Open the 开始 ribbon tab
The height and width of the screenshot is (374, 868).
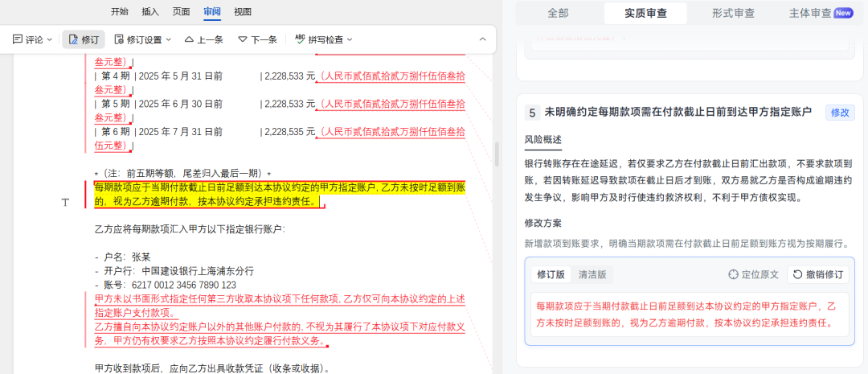pos(120,11)
